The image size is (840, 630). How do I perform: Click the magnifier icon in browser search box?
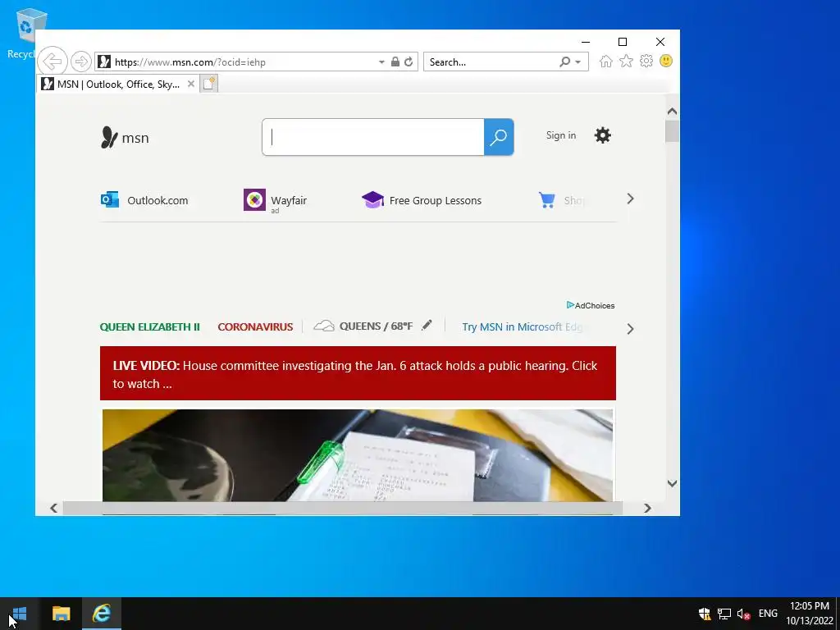tap(564, 62)
